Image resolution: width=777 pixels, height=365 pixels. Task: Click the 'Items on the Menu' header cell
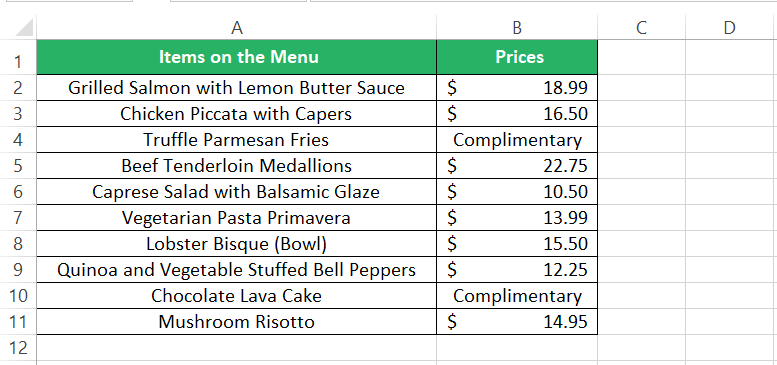237,57
